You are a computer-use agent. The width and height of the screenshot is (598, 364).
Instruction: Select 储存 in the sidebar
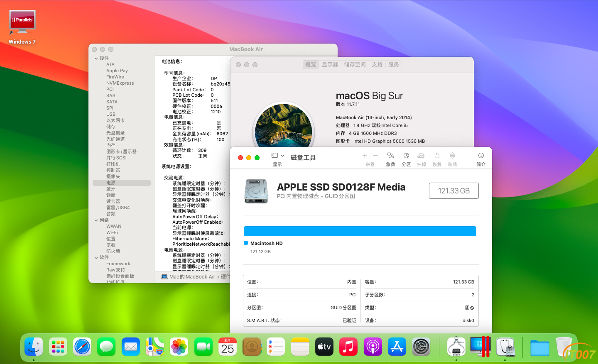coord(111,127)
